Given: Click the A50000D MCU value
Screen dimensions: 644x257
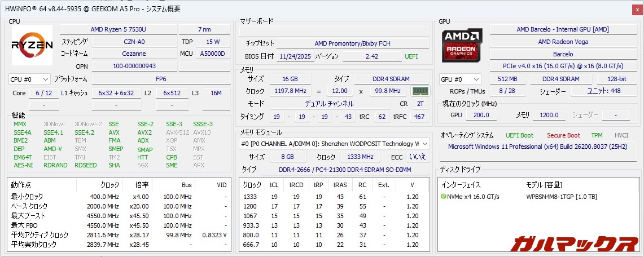Looking at the screenshot, I should pyautogui.click(x=213, y=54).
